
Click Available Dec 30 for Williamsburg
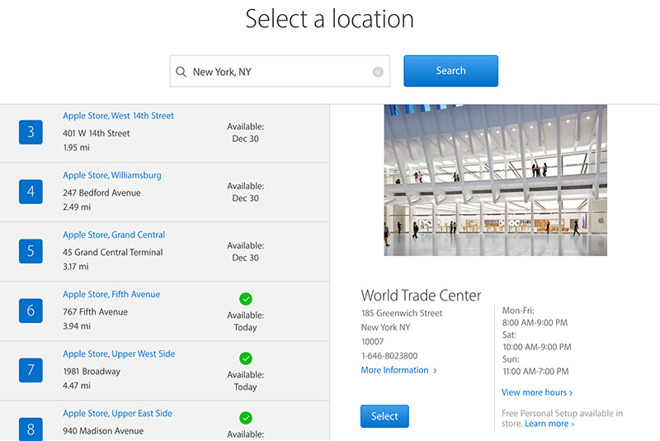[245, 192]
